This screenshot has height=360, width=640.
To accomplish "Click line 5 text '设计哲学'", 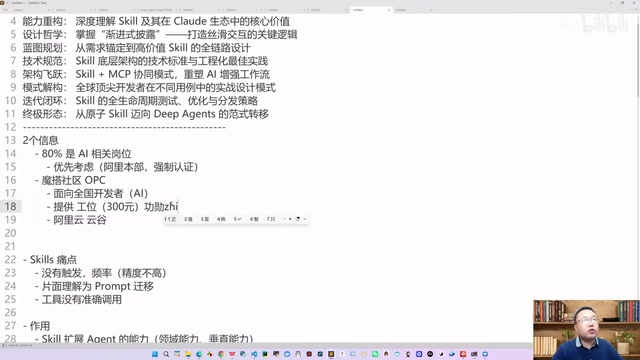I will pos(42,35).
